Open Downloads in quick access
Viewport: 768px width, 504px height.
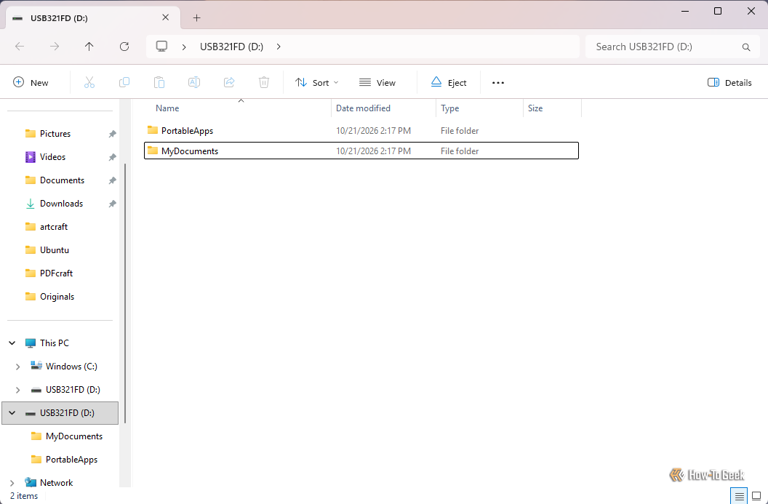tap(61, 204)
